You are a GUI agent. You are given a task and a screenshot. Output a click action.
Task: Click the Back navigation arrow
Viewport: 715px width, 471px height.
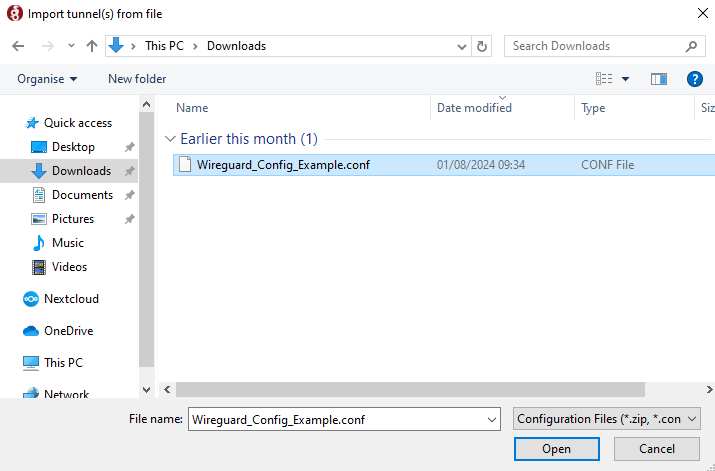pyautogui.click(x=18, y=46)
